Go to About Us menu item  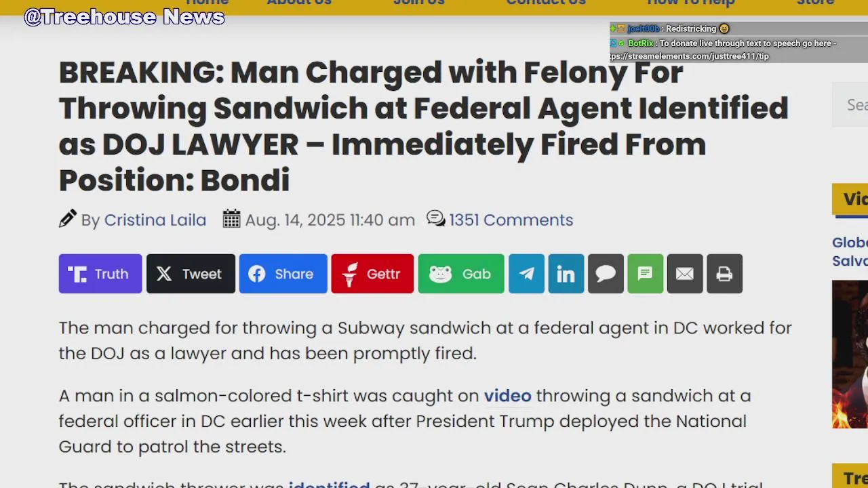click(299, 3)
